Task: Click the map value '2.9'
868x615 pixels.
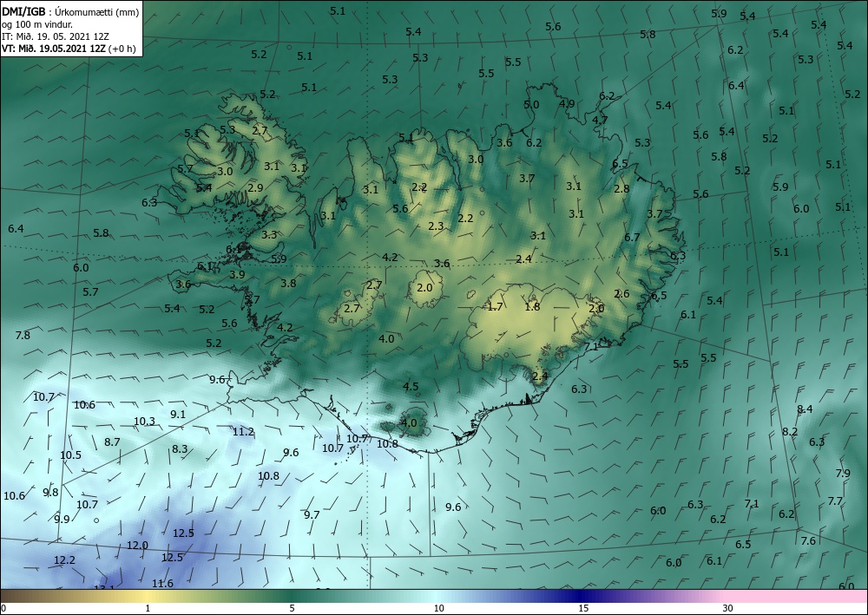Action: coord(255,187)
